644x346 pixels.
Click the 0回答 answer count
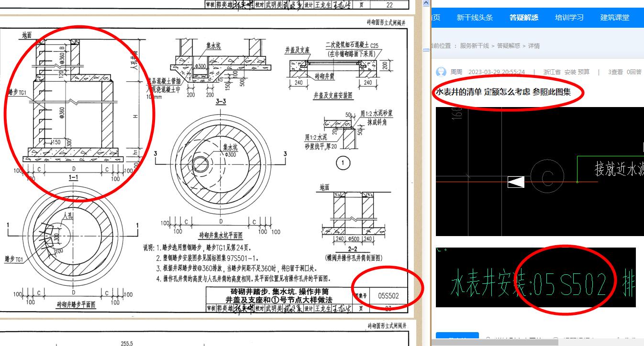tap(633, 72)
